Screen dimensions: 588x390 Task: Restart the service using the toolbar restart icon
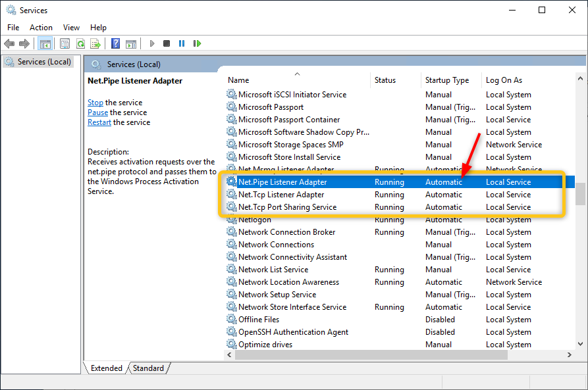pos(197,43)
